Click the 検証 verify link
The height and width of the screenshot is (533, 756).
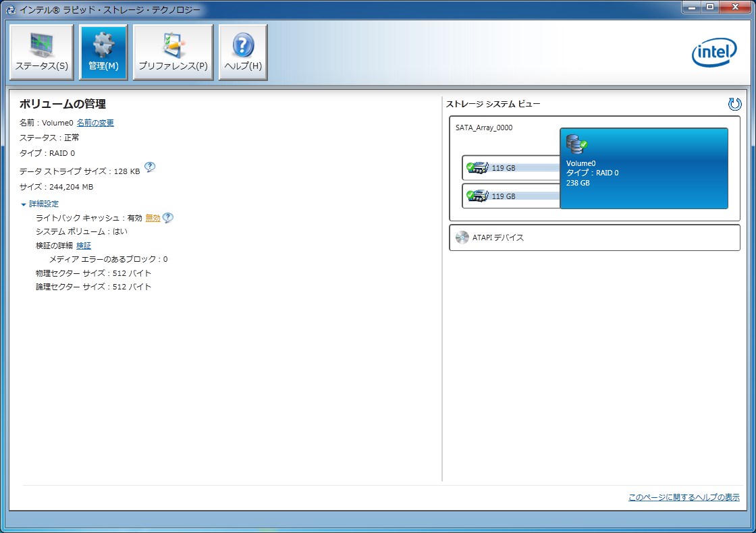(x=84, y=246)
